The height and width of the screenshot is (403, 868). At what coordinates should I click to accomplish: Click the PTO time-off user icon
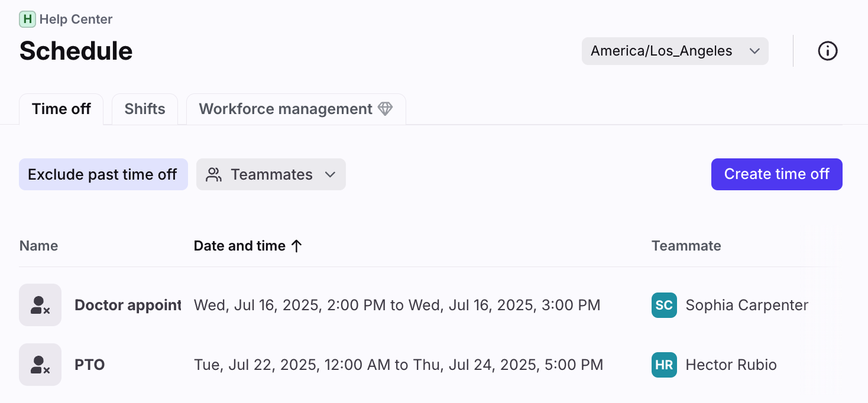[x=40, y=365]
